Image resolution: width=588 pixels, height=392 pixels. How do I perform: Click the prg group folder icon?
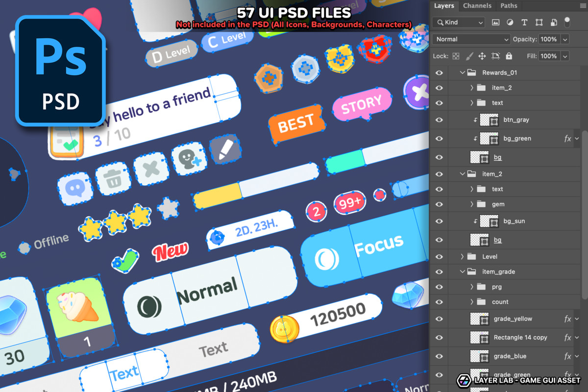point(481,287)
